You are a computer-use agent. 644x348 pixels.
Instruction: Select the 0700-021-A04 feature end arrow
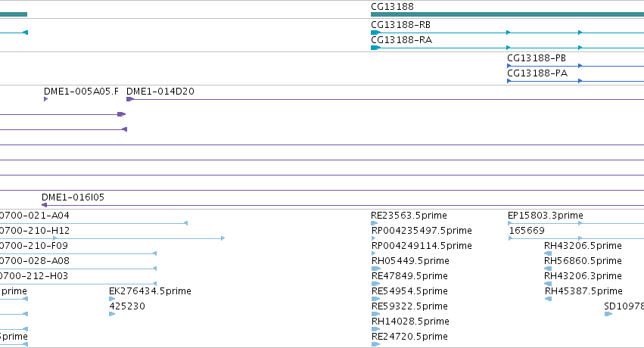[185, 223]
